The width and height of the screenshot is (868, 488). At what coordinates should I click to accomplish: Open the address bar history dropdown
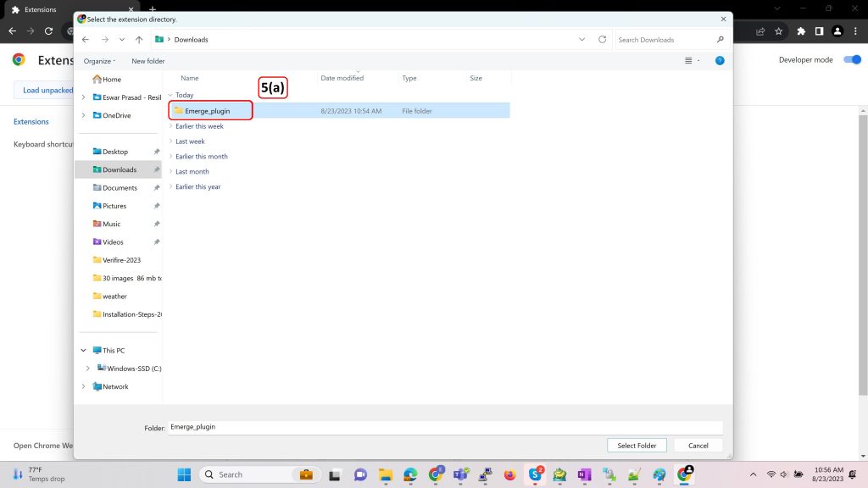click(x=581, y=39)
